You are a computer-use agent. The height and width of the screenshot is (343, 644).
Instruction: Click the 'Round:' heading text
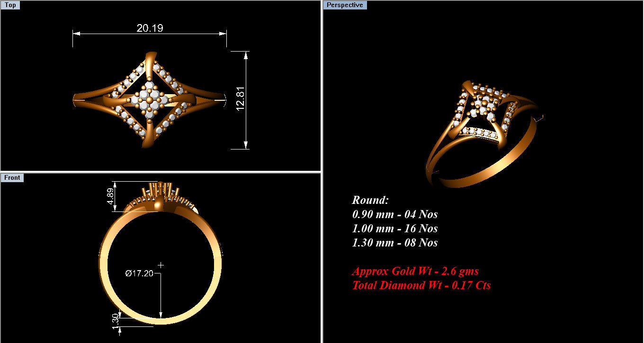click(x=370, y=200)
